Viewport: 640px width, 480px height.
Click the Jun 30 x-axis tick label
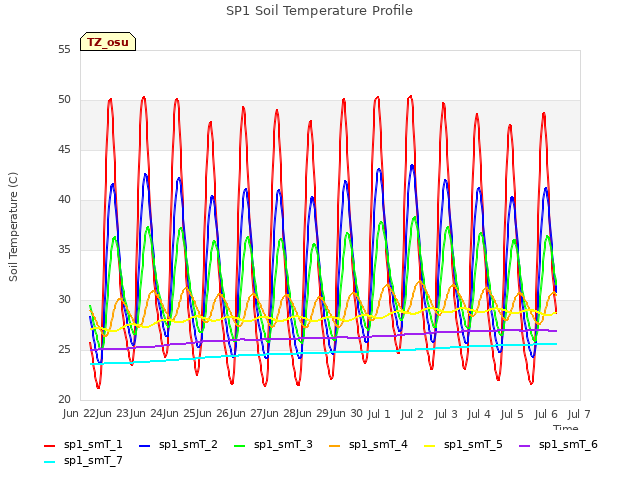click(346, 413)
